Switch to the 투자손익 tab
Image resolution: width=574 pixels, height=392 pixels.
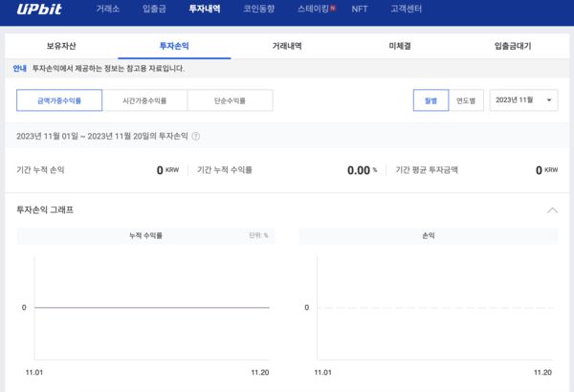[x=174, y=46]
